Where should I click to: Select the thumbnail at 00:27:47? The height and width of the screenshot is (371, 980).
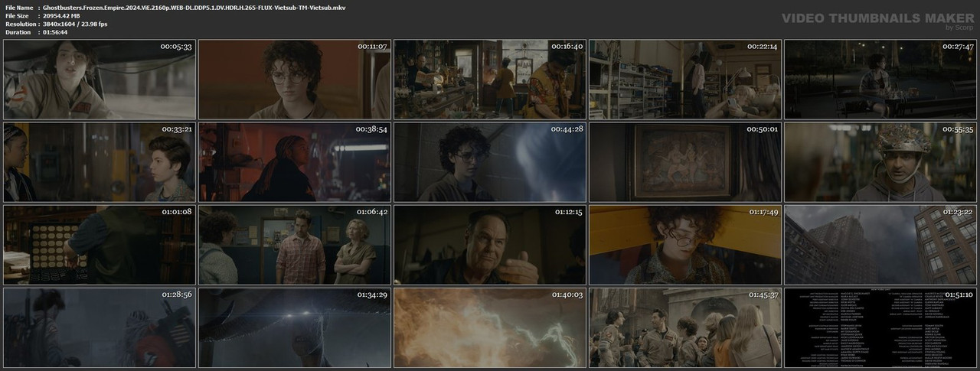click(x=880, y=80)
